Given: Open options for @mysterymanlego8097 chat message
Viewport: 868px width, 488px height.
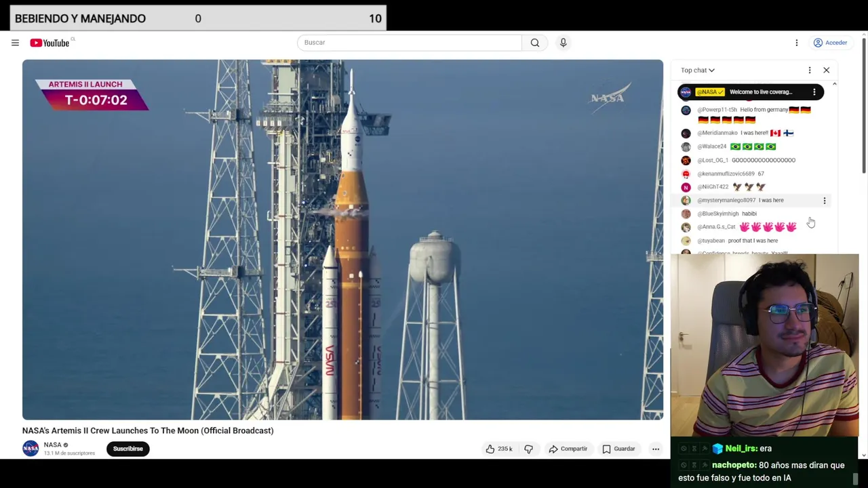Looking at the screenshot, I should pos(825,201).
